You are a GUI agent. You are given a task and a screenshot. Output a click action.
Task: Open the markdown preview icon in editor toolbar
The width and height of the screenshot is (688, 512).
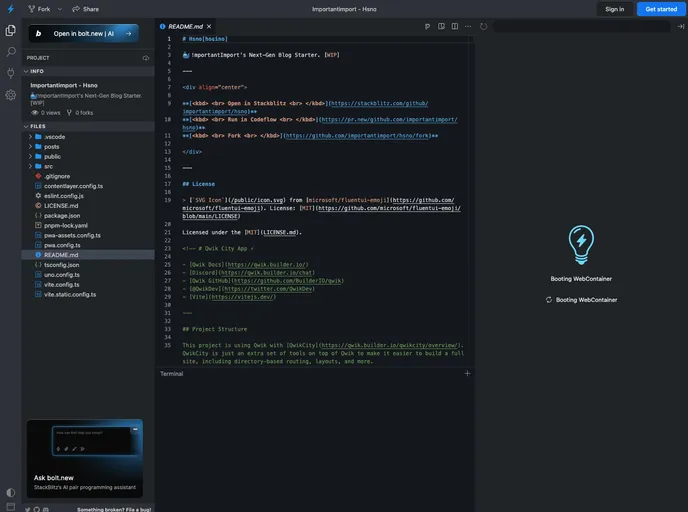coord(441,27)
